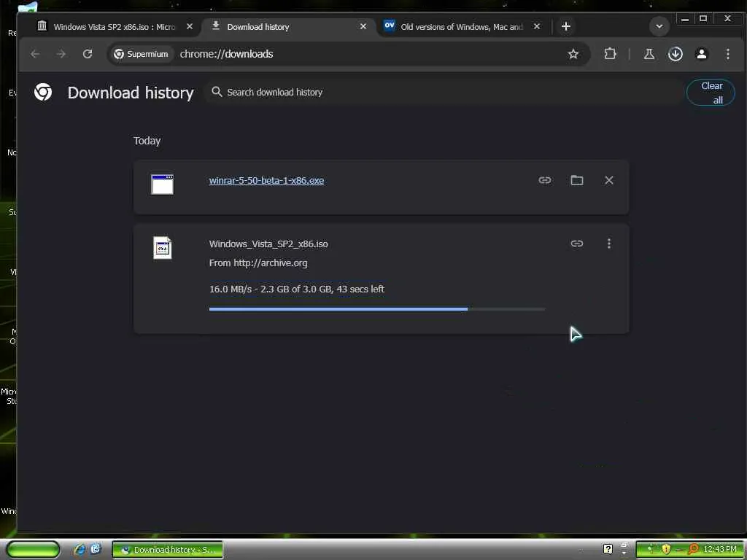747x560 pixels.
Task: Expand the tab search dropdown
Action: point(659,26)
